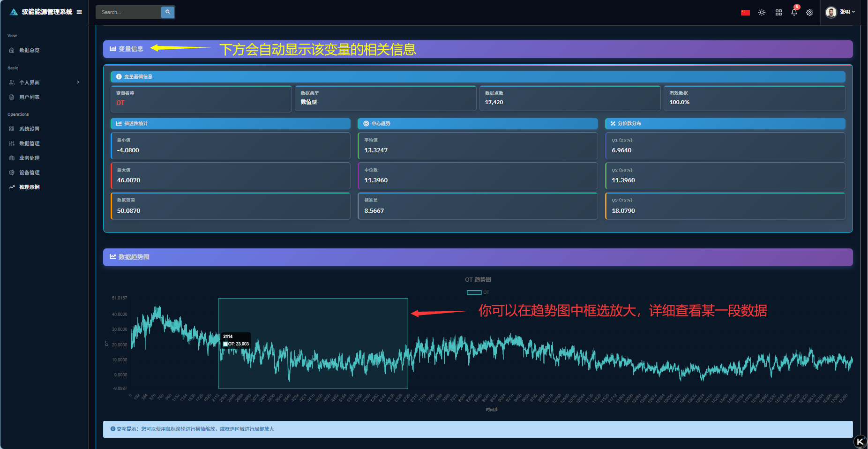Open the apps grid icon
The height and width of the screenshot is (449, 868).
point(778,13)
